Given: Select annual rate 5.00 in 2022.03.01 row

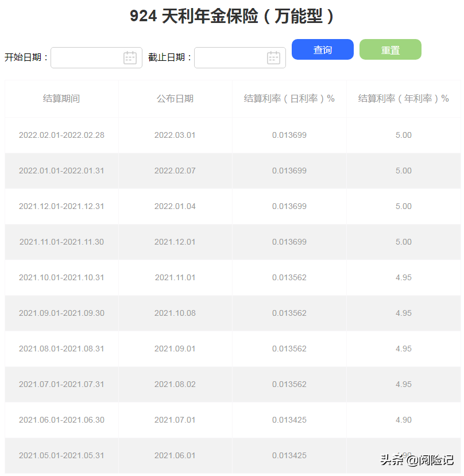Looking at the screenshot, I should click(404, 135).
